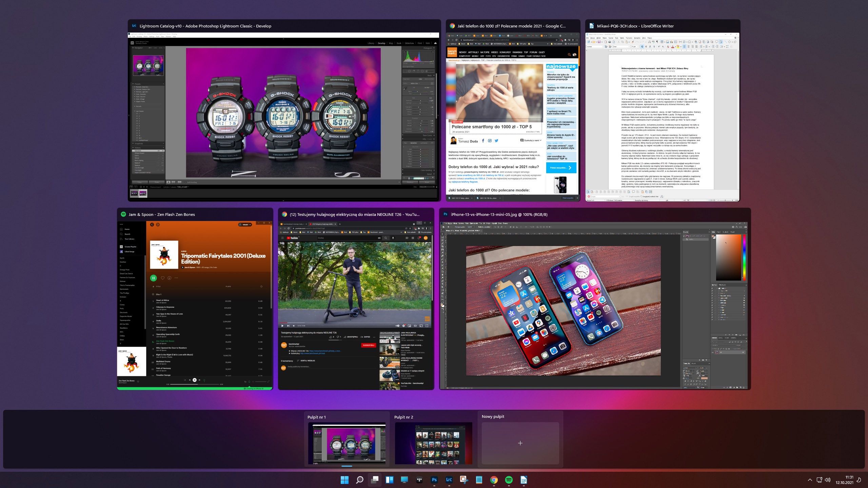Click ZAPISZ under YouTube video

tap(365, 337)
